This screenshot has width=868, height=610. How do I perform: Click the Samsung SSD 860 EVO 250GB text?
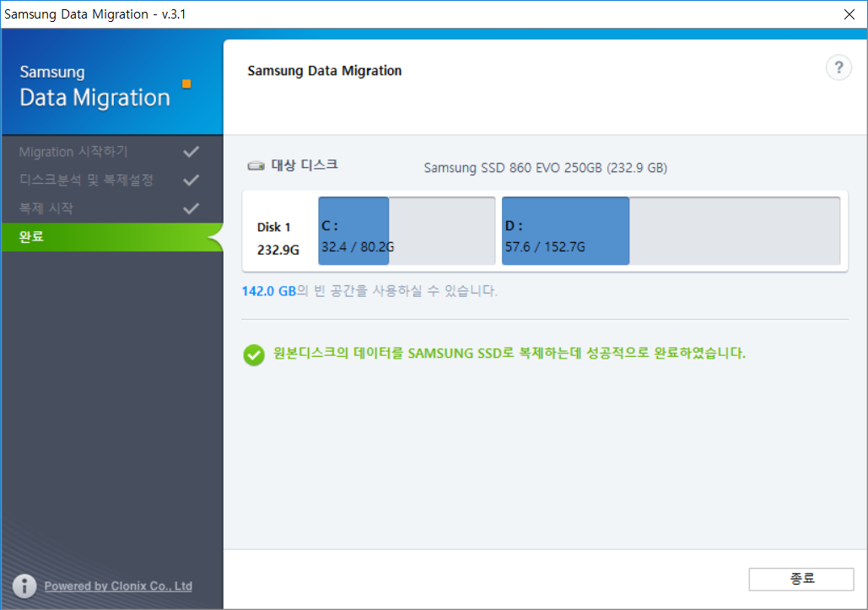click(x=545, y=168)
